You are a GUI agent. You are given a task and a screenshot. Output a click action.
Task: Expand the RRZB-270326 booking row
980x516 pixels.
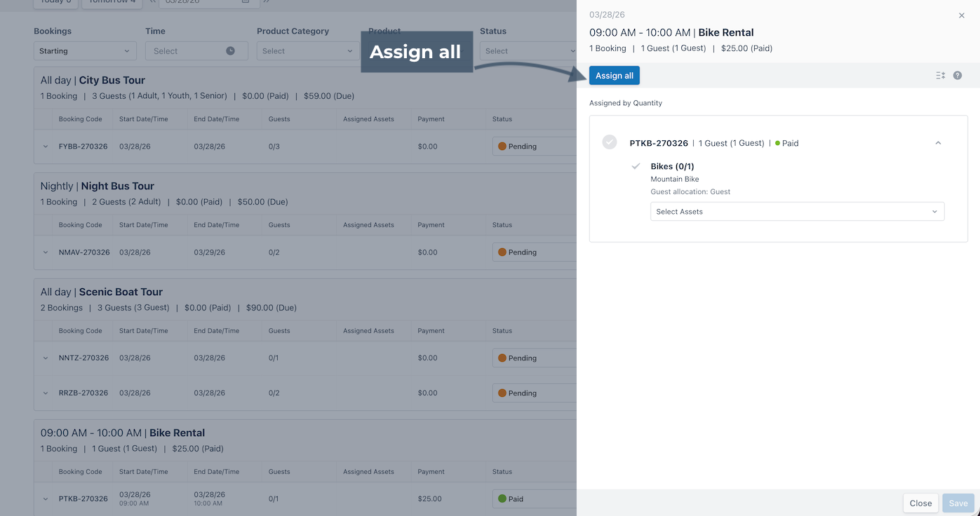click(x=46, y=393)
